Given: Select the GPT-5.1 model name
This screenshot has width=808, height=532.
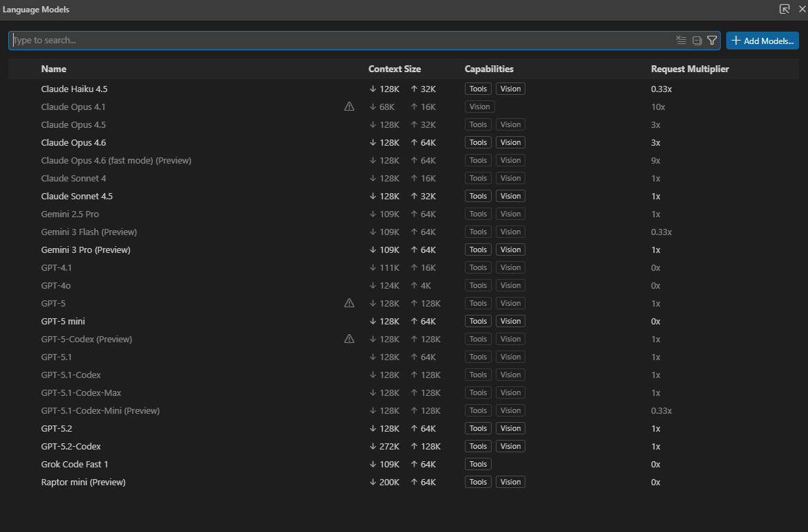Looking at the screenshot, I should (x=56, y=357).
